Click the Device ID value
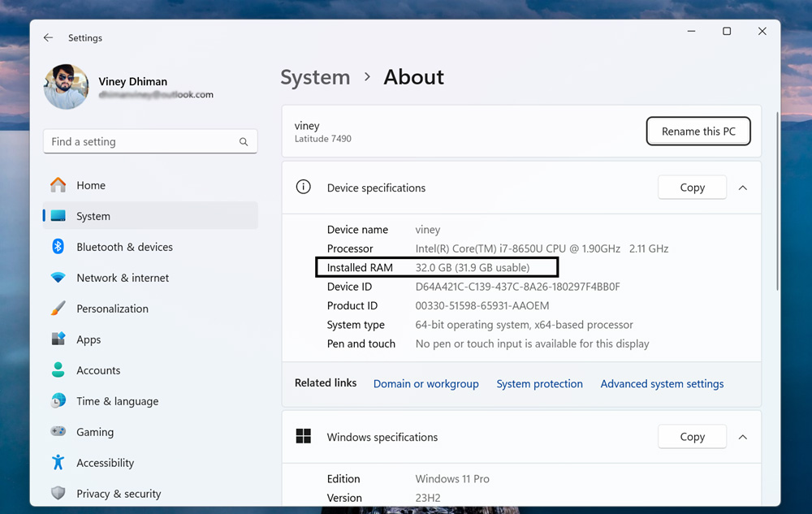The height and width of the screenshot is (514, 812). point(517,287)
